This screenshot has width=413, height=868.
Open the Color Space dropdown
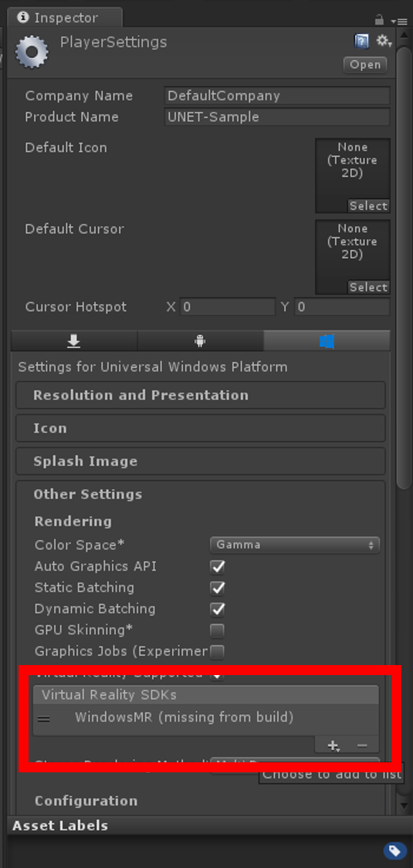click(295, 545)
